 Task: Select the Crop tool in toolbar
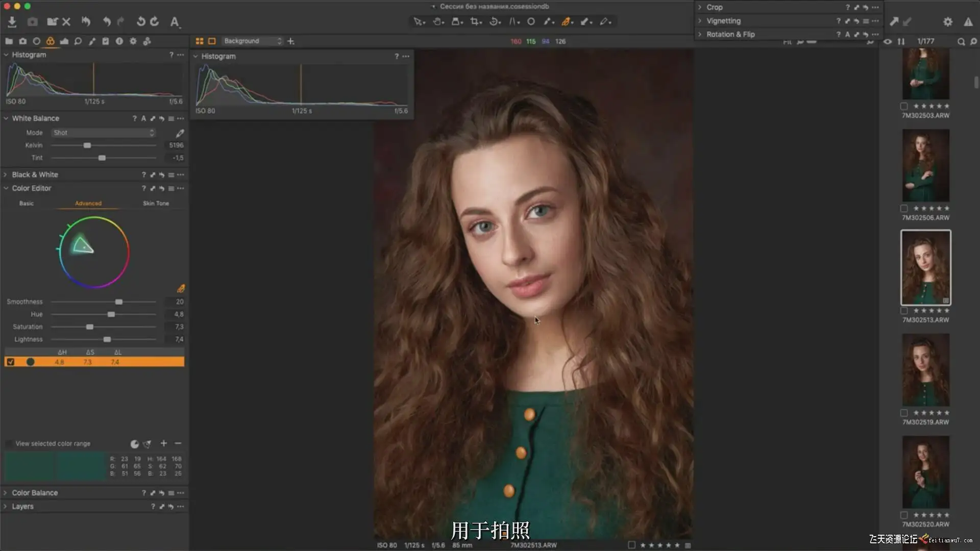pos(475,21)
